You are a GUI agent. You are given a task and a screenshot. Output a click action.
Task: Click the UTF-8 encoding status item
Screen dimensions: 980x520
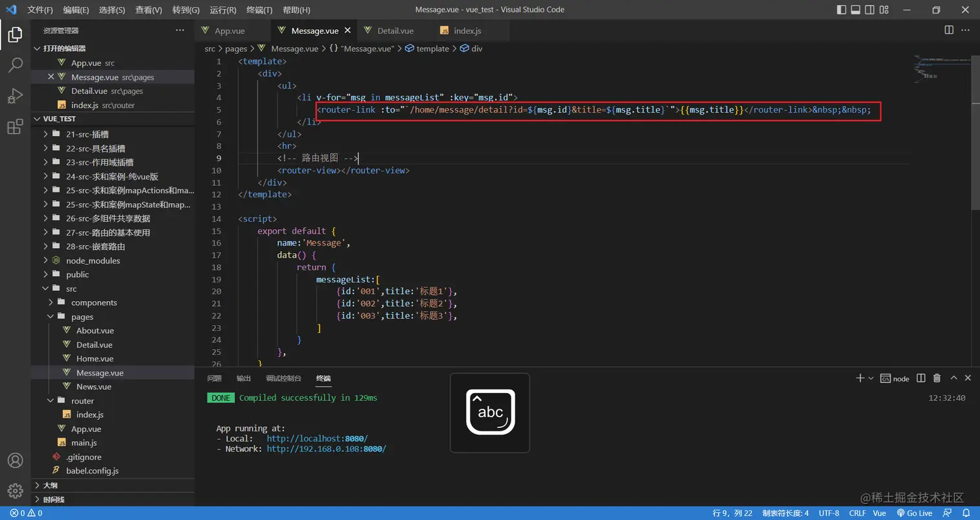pyautogui.click(x=829, y=514)
